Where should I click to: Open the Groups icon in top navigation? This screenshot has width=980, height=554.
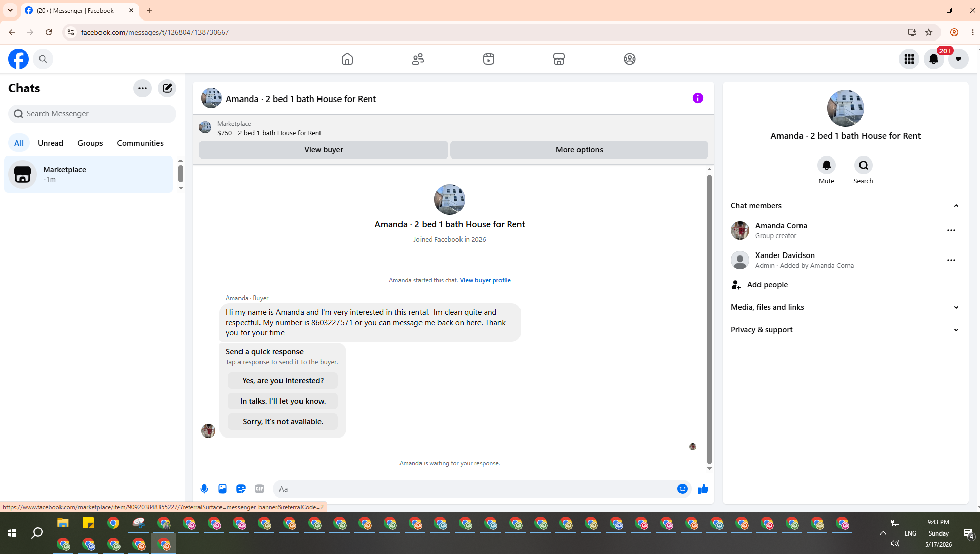(630, 59)
